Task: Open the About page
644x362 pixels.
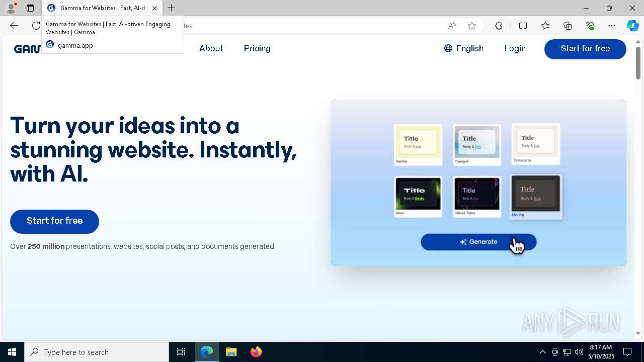Action: [x=211, y=49]
